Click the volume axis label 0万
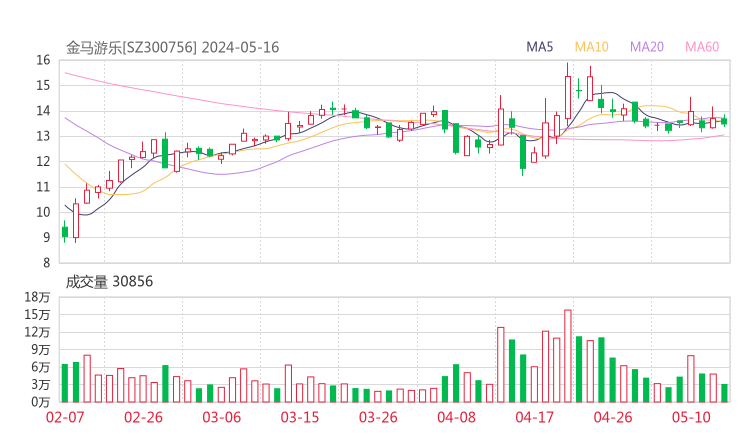The image size is (740, 440). [x=41, y=402]
